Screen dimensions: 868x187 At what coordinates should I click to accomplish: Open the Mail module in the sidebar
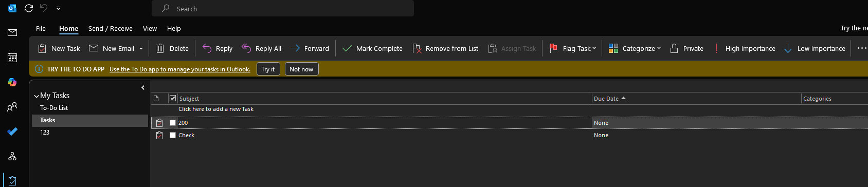click(x=12, y=33)
